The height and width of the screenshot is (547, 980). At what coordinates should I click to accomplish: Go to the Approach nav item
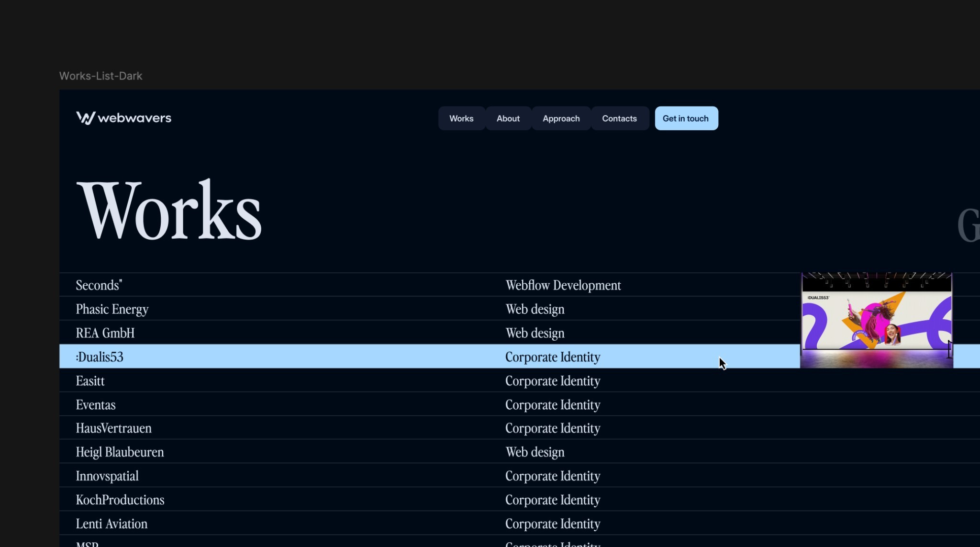pos(561,118)
